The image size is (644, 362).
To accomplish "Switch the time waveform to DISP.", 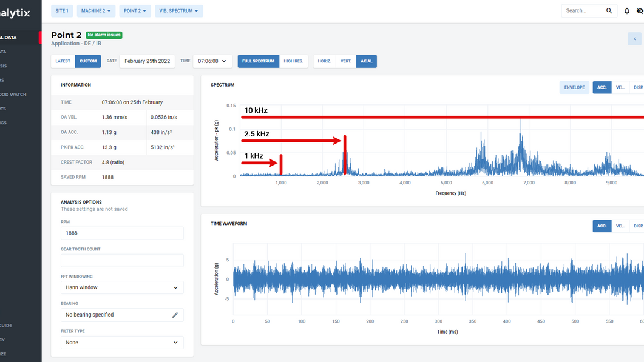I will pos(638,226).
